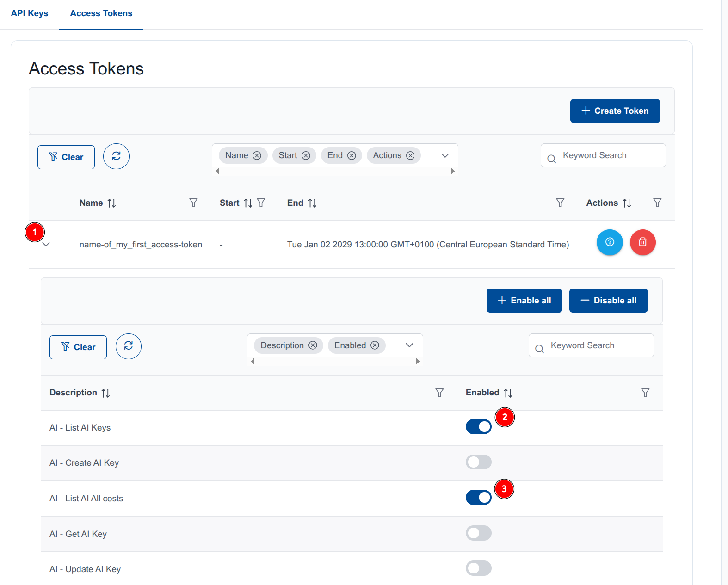Enable the AI - Update AI Key toggle

click(x=479, y=568)
